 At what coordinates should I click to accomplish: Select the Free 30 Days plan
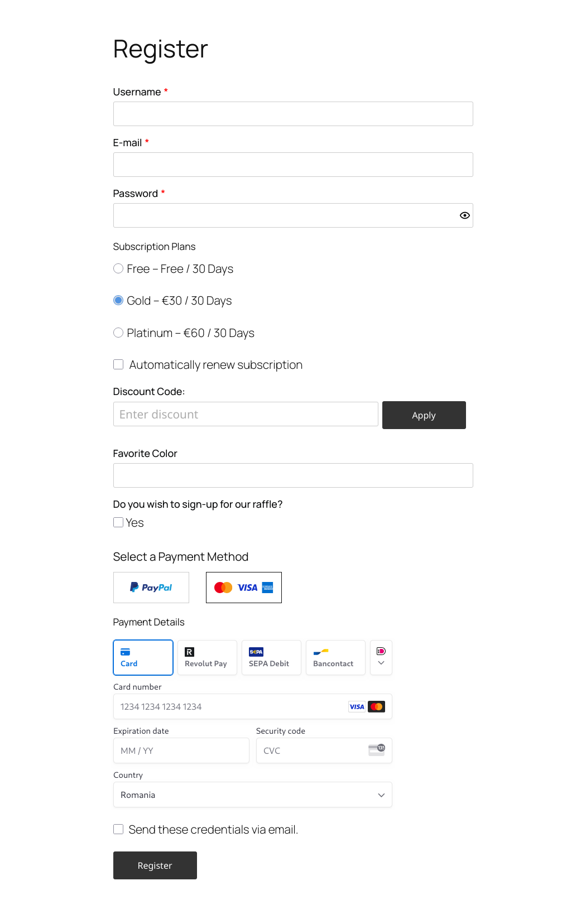tap(118, 269)
